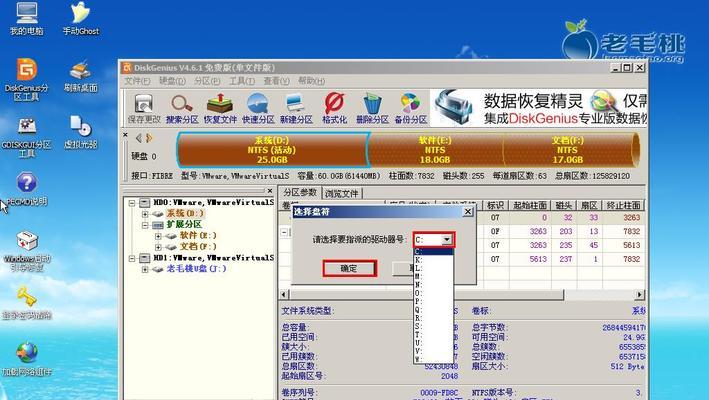Switch to the 浏览文件 tab
Screen dimensions: 709x400
click(x=341, y=193)
